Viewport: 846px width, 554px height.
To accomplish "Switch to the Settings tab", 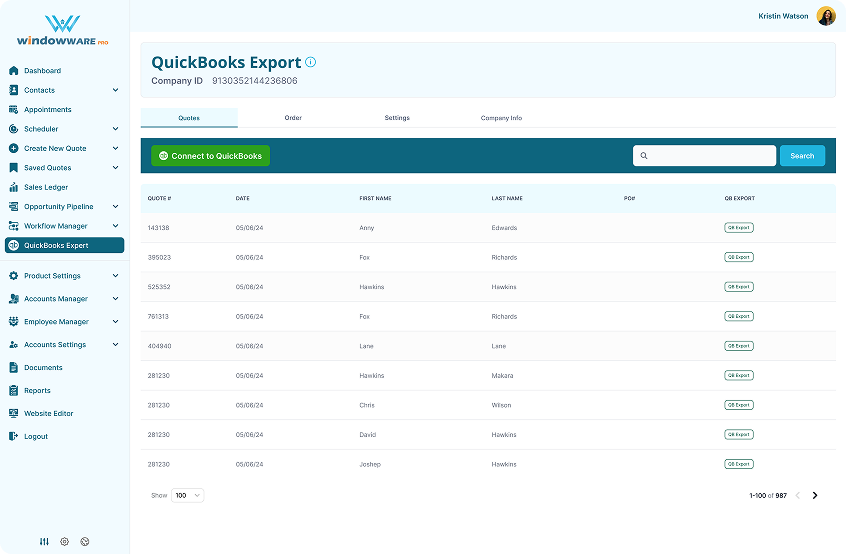I will coord(397,118).
